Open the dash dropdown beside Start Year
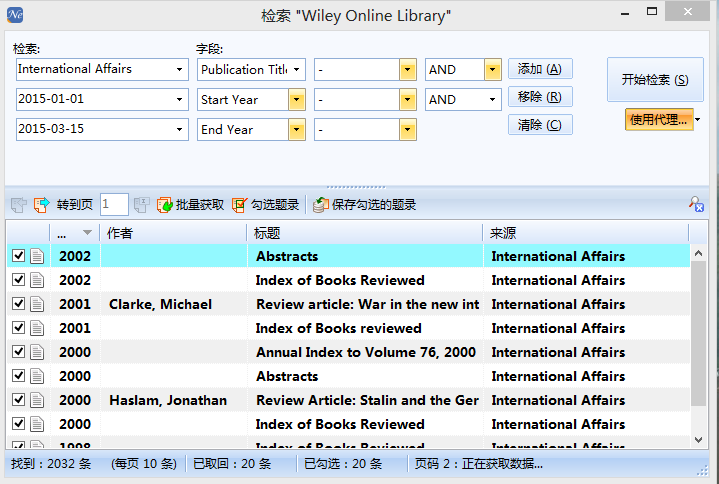 [407, 99]
